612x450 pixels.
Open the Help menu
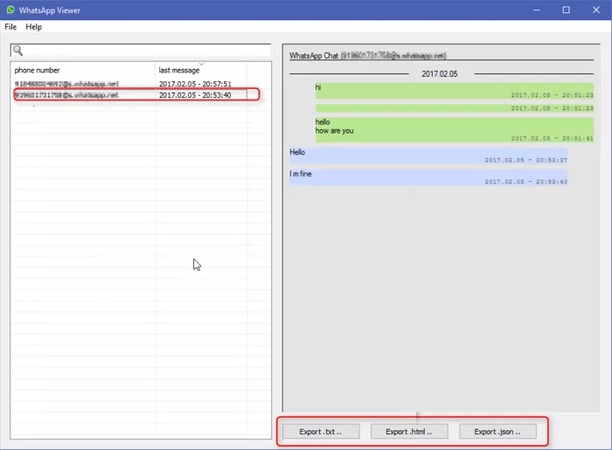tap(34, 27)
